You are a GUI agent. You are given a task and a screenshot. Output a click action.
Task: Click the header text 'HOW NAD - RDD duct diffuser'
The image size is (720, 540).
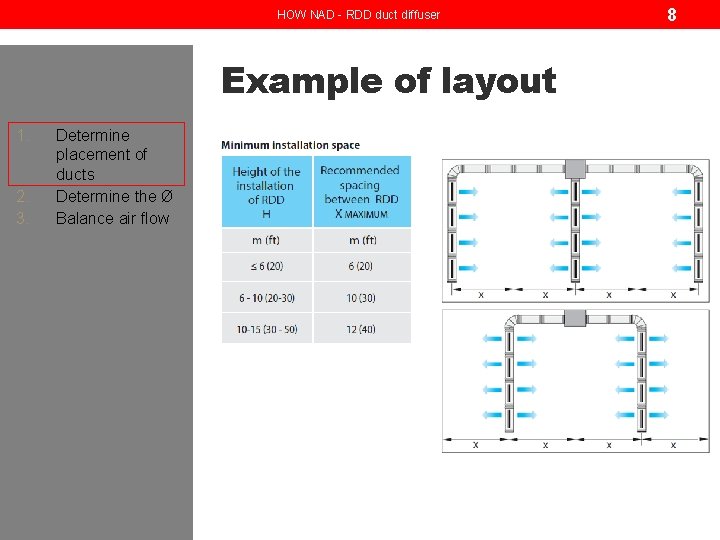coord(359,15)
